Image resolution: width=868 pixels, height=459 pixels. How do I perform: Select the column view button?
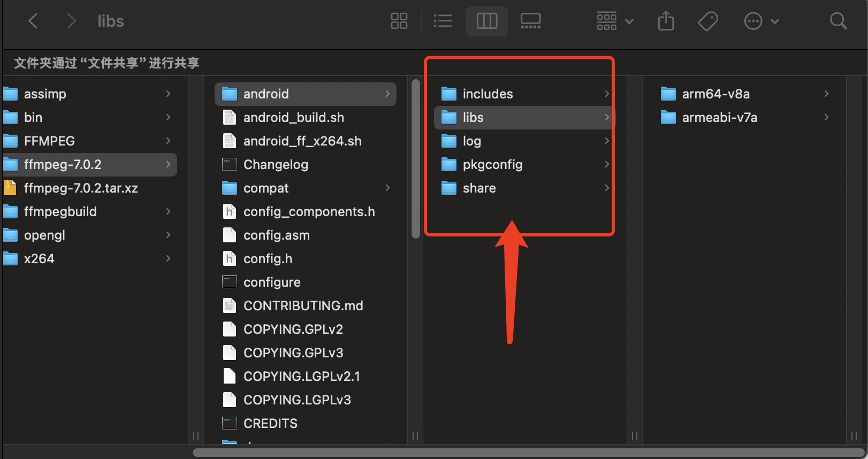pyautogui.click(x=486, y=21)
